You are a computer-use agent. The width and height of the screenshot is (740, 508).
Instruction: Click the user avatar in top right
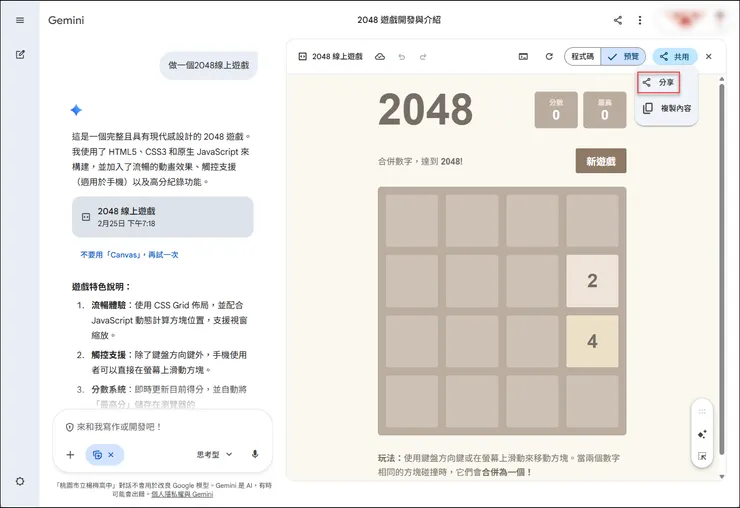[685, 19]
